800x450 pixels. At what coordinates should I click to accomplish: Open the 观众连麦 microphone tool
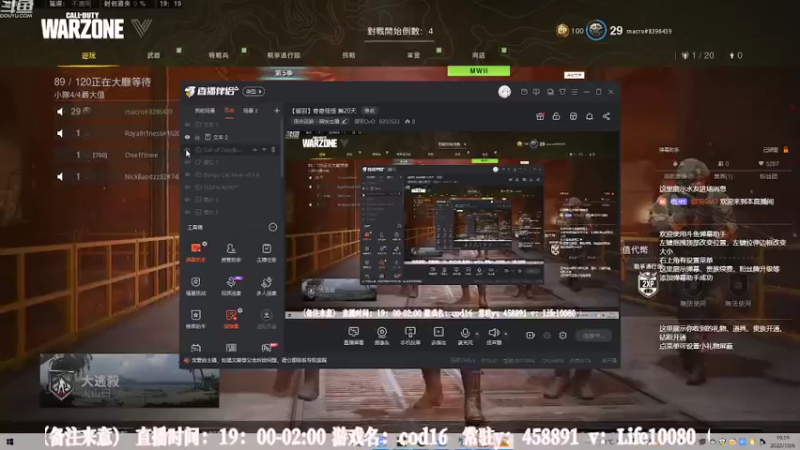click(x=231, y=286)
